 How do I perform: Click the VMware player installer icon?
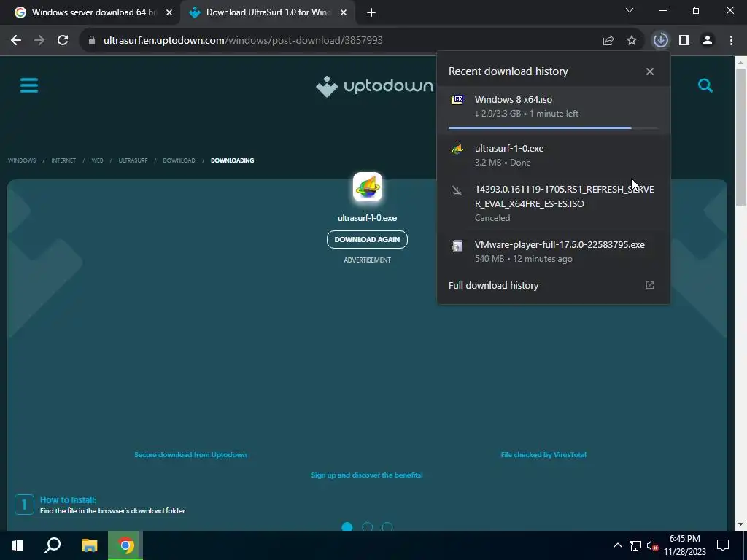[457, 246]
